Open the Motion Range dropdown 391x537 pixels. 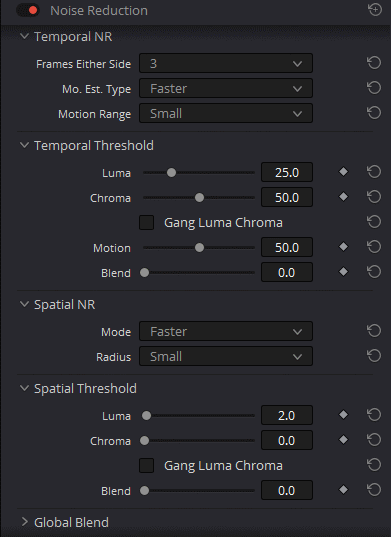[226, 113]
